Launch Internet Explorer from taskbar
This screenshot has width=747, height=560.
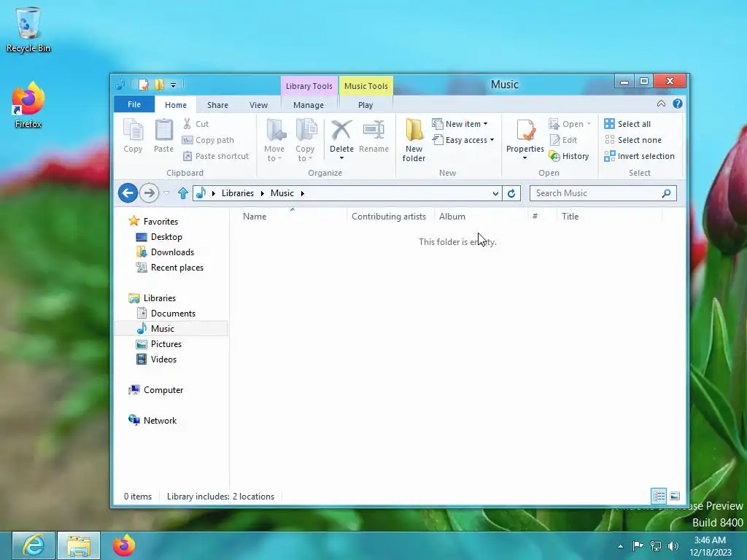point(34,545)
